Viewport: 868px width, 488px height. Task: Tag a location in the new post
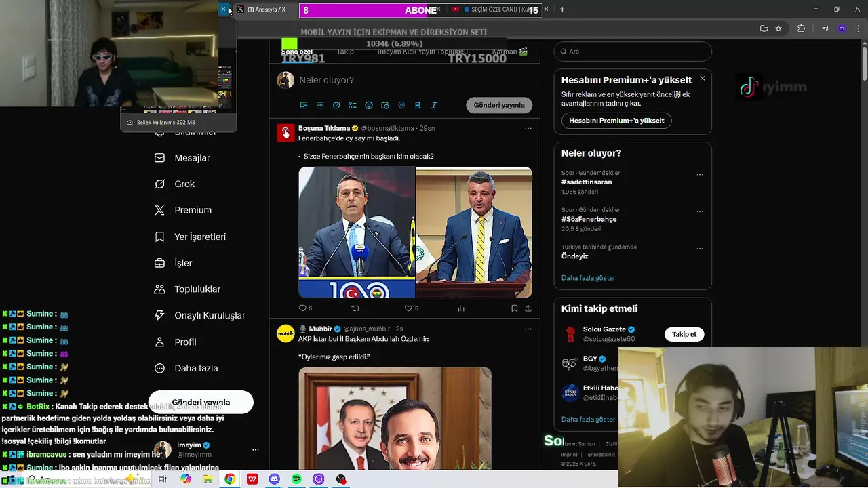point(401,106)
